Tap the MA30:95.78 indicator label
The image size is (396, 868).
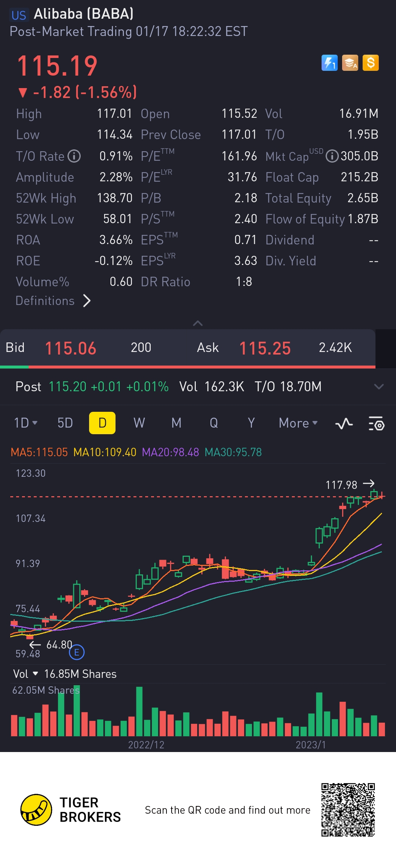[x=233, y=452]
